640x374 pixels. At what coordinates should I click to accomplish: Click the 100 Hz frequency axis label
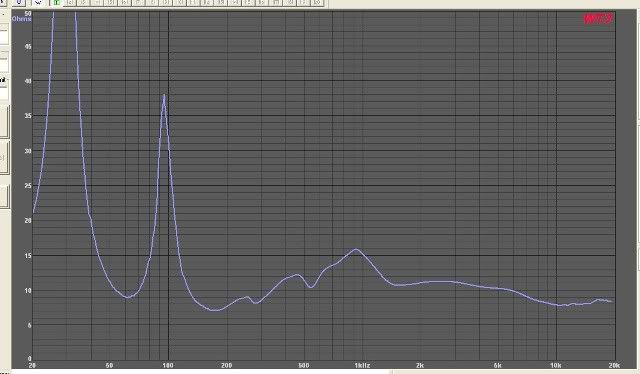point(168,365)
